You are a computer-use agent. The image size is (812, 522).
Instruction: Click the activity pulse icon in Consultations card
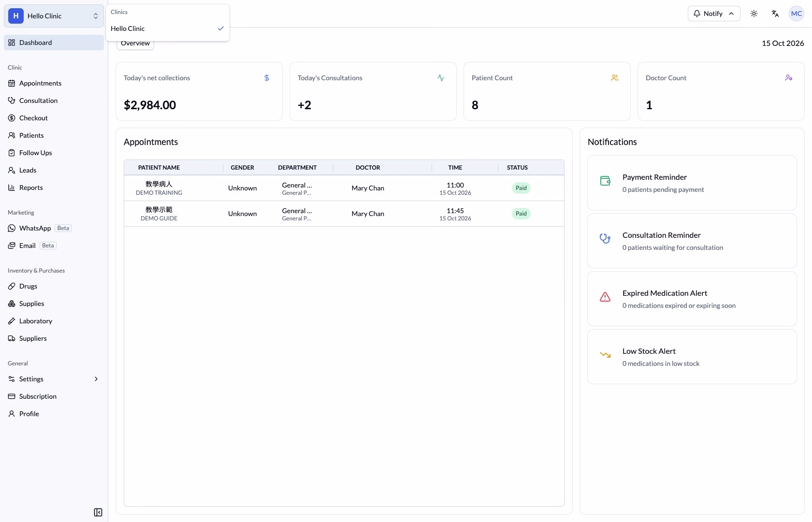pyautogui.click(x=441, y=78)
